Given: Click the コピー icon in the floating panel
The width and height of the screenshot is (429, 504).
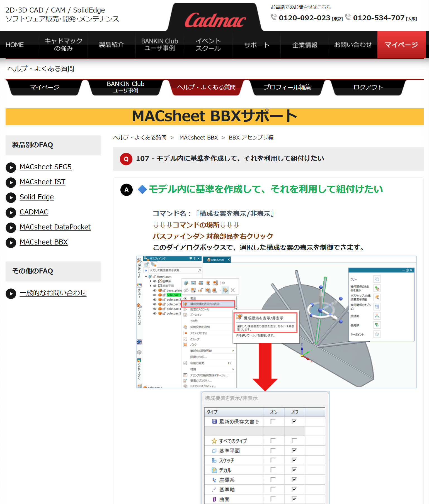Looking at the screenshot, I should click(x=377, y=279).
